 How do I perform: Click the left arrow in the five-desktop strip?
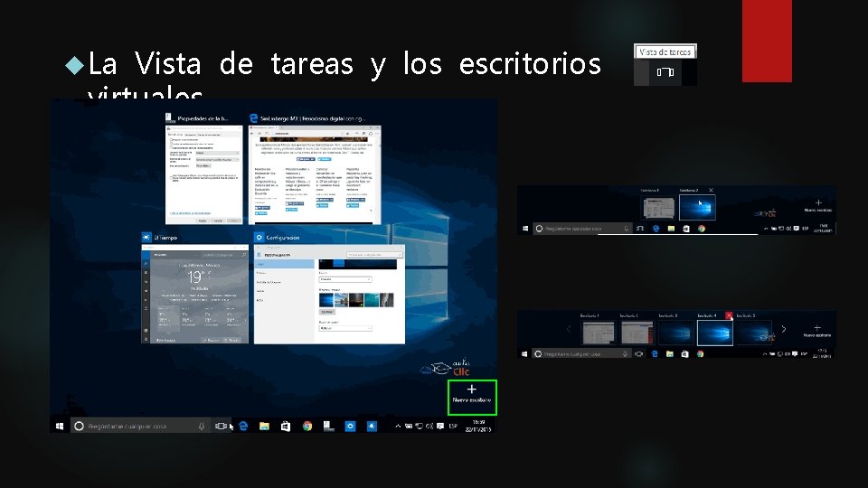click(569, 329)
